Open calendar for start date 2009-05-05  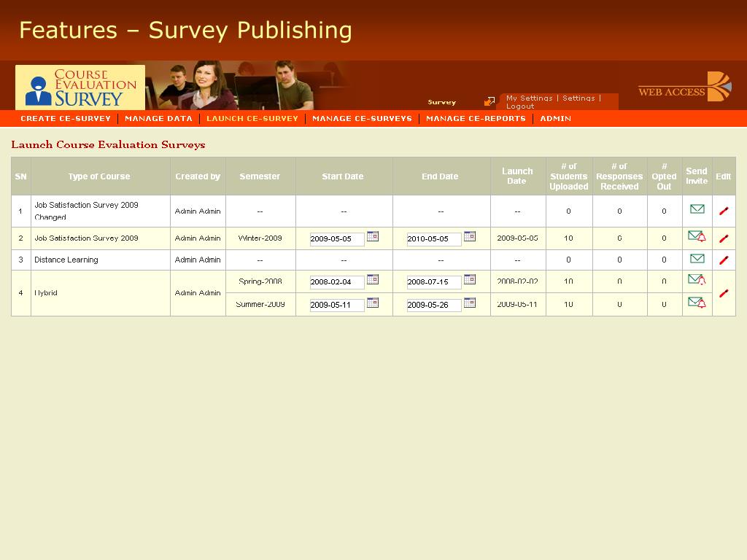pos(373,236)
